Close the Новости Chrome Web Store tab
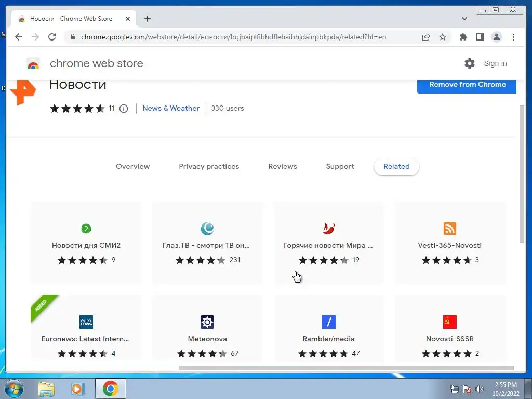The height and width of the screenshot is (399, 532). click(x=128, y=19)
